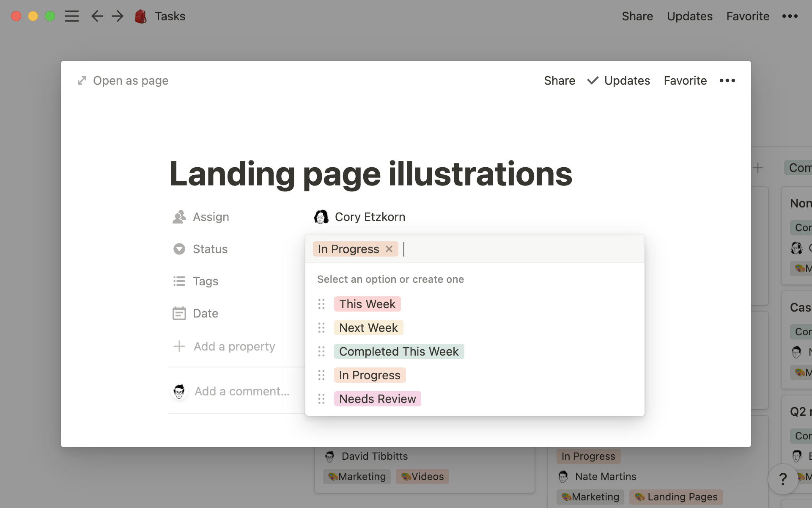Open the Share menu in modal
This screenshot has width=812, height=508.
[560, 80]
